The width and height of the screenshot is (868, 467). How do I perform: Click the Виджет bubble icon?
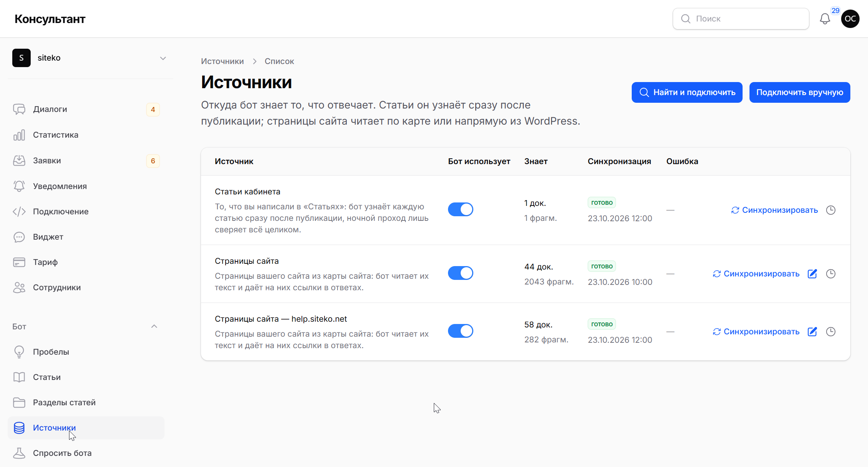click(x=19, y=237)
